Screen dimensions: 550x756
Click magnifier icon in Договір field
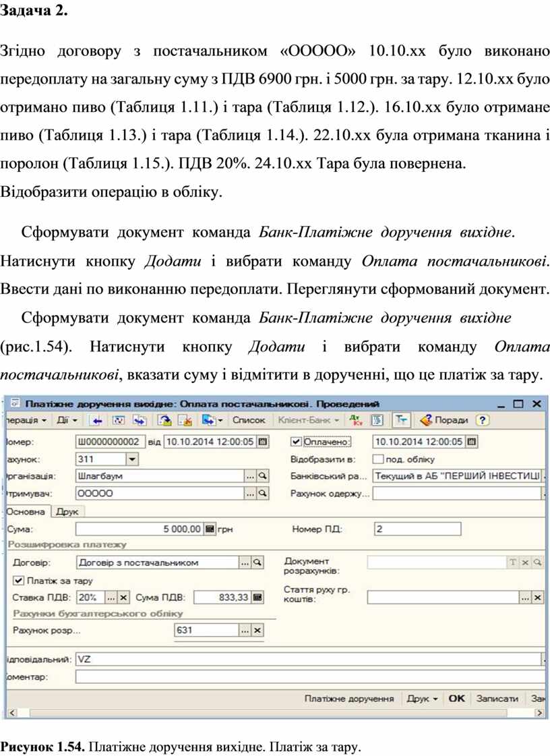tap(258, 562)
